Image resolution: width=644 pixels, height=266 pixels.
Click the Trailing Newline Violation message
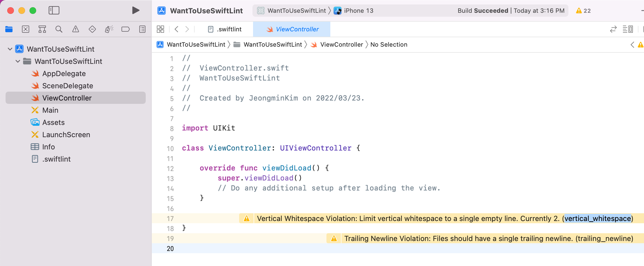[x=489, y=239]
